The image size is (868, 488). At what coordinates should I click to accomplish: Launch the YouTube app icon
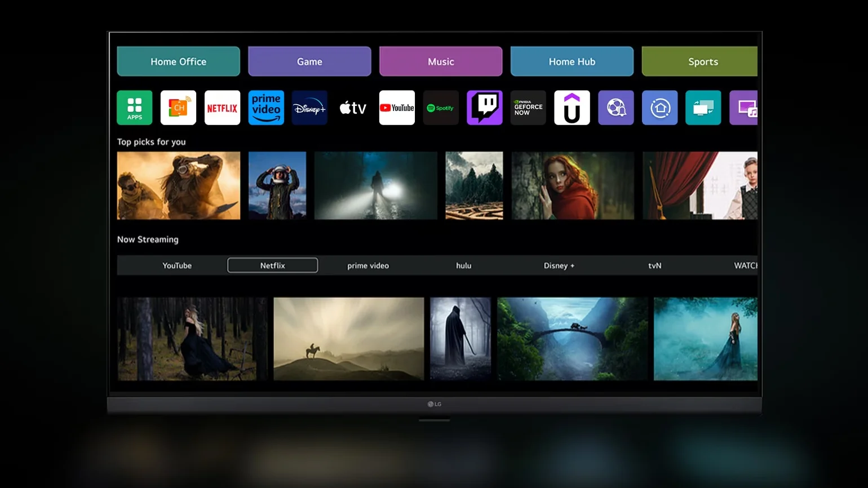397,108
